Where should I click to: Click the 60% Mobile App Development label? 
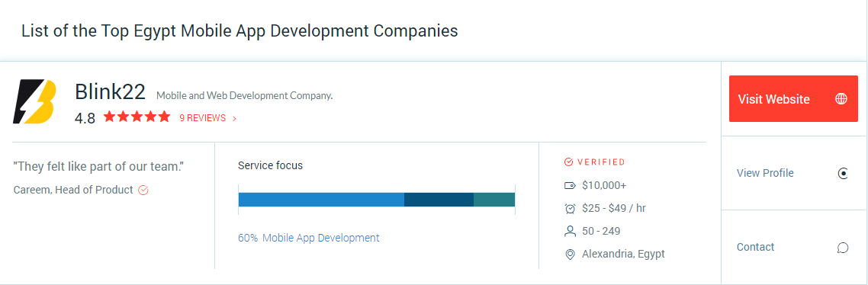[x=309, y=238]
